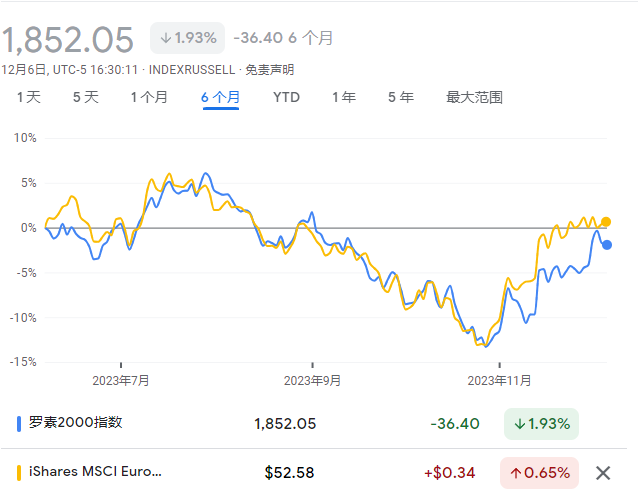
Task: Click the ↓1.93% badge beside 1,852.05 headline
Action: [188, 38]
